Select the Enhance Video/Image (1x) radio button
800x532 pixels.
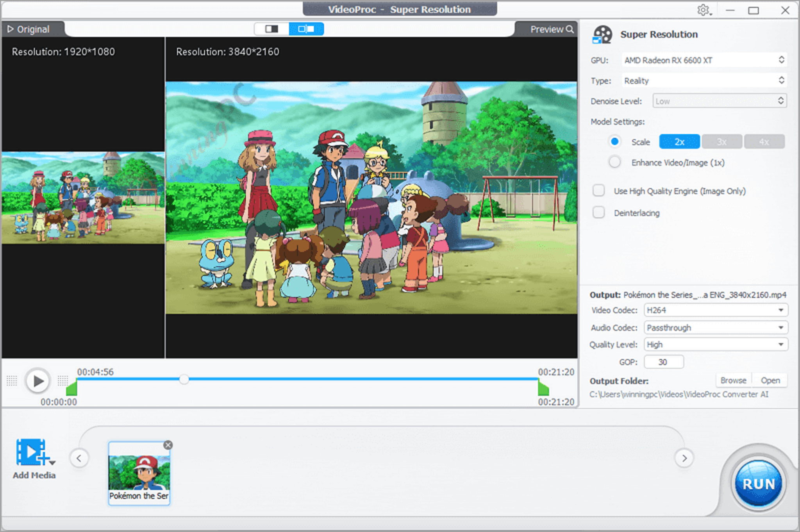pyautogui.click(x=614, y=162)
